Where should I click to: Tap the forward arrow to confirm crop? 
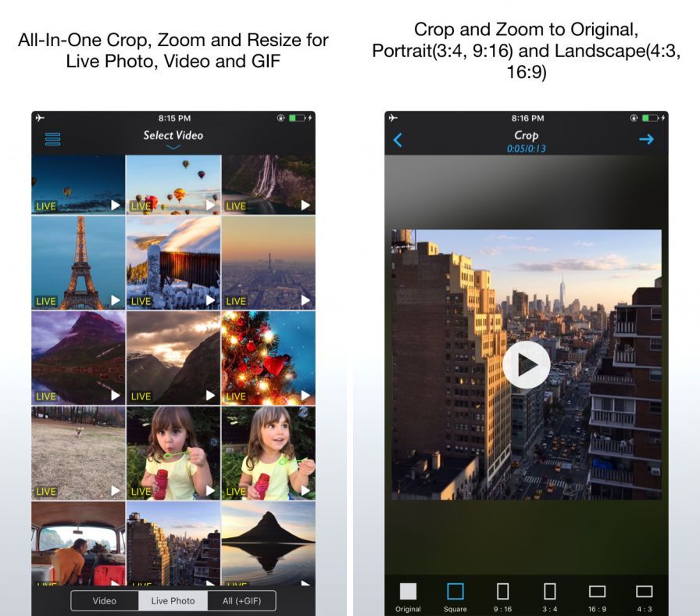(x=647, y=138)
